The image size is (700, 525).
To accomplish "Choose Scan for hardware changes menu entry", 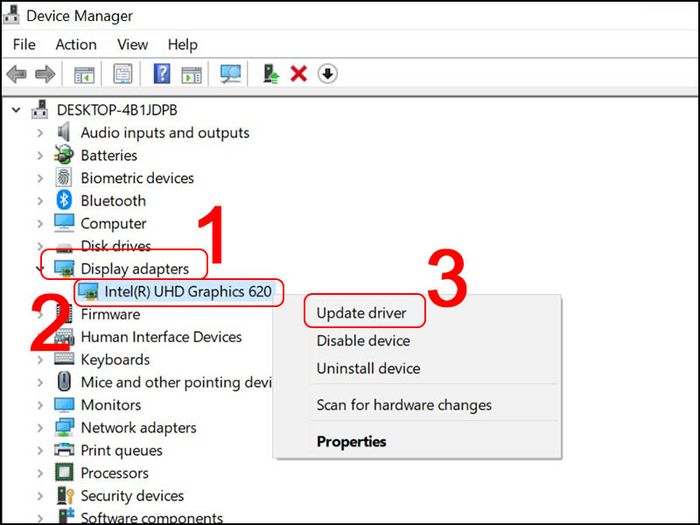I will click(404, 405).
